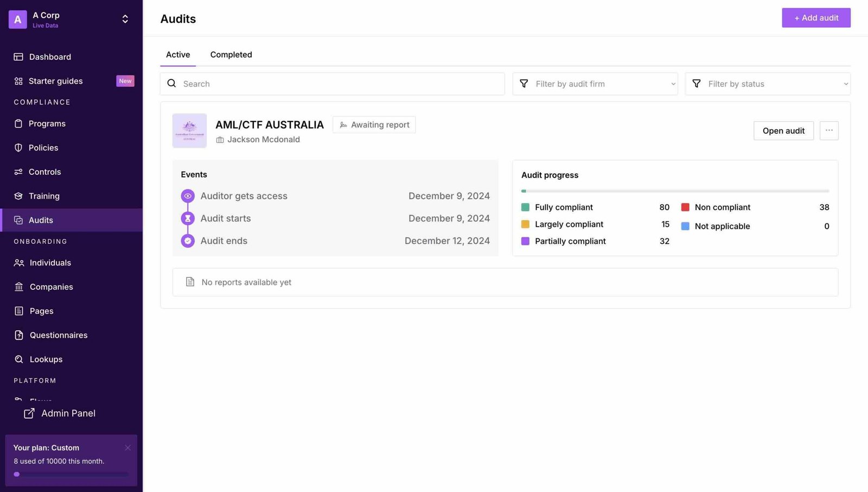The height and width of the screenshot is (492, 868).
Task: Click the Not applicable blue swatch
Action: pyautogui.click(x=685, y=226)
